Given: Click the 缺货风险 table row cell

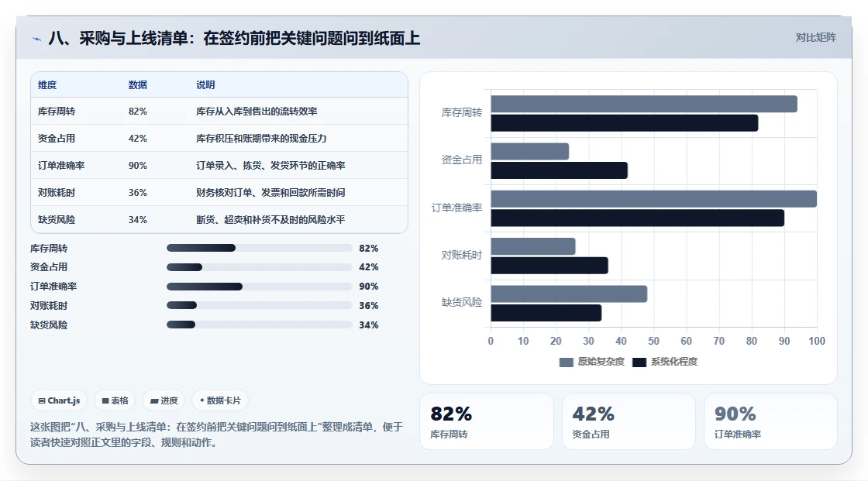Looking at the screenshot, I should point(57,220).
